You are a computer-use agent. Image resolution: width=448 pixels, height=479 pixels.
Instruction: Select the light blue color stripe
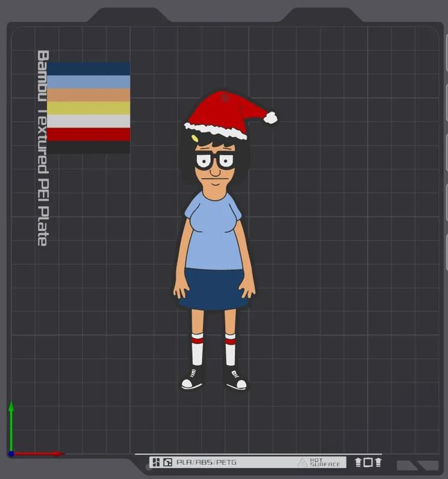(x=89, y=82)
